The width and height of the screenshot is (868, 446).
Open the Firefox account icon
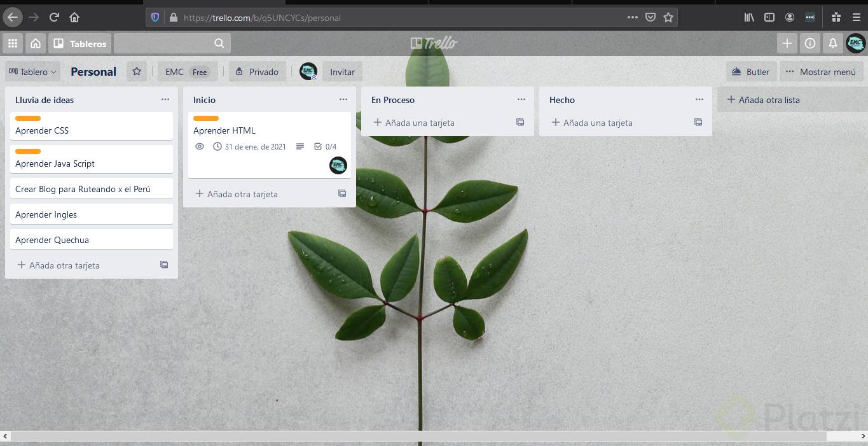coord(790,17)
